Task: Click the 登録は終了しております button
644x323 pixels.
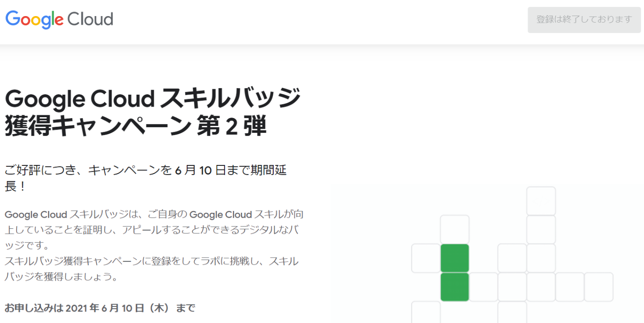Action: pyautogui.click(x=584, y=20)
